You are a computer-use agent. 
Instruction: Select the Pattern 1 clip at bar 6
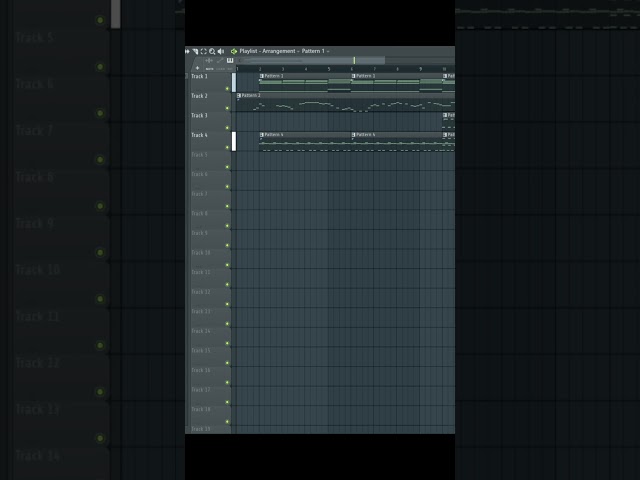click(397, 83)
